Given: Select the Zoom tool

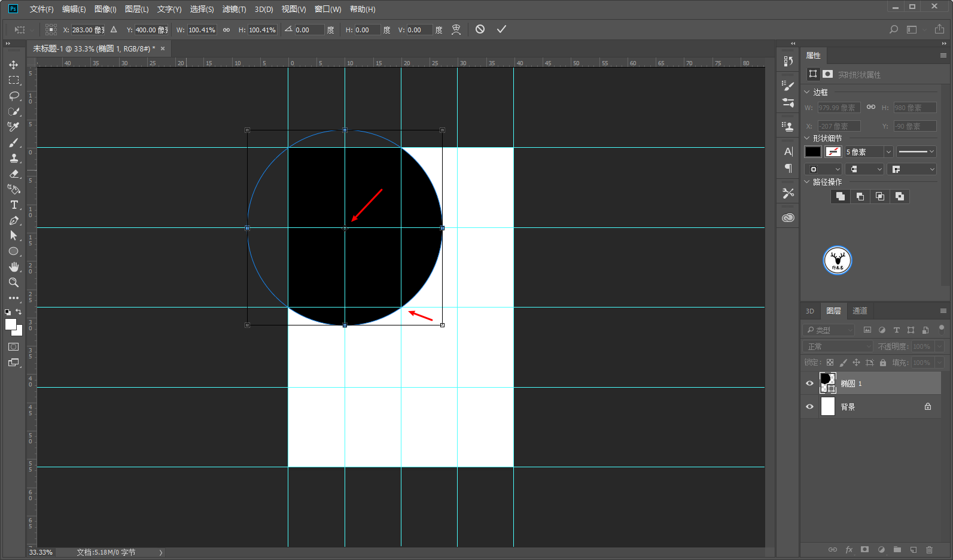Looking at the screenshot, I should 14,282.
